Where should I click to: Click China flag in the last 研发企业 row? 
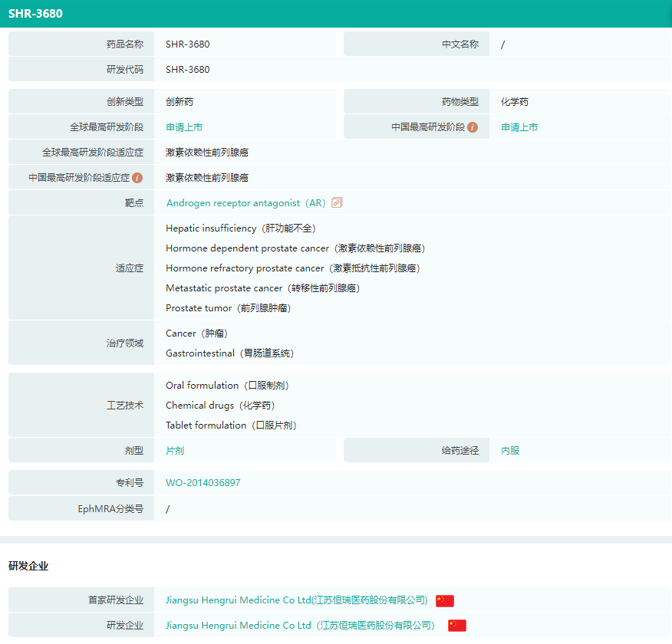[x=457, y=626]
